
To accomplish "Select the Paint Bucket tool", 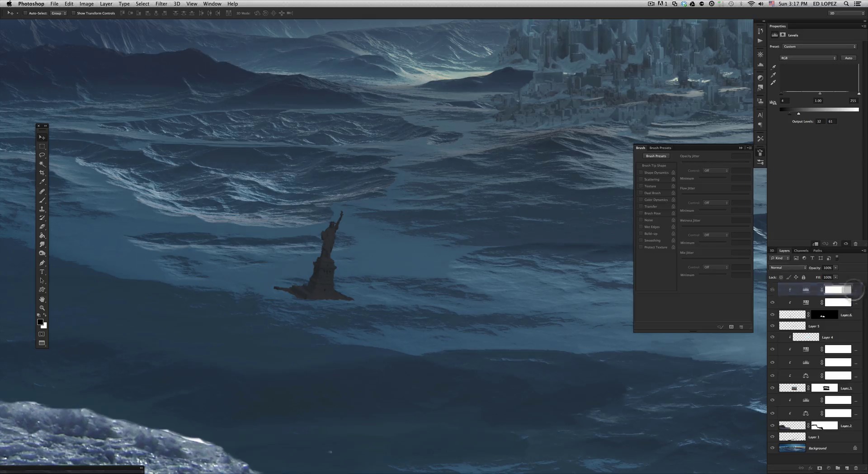I will click(42, 236).
